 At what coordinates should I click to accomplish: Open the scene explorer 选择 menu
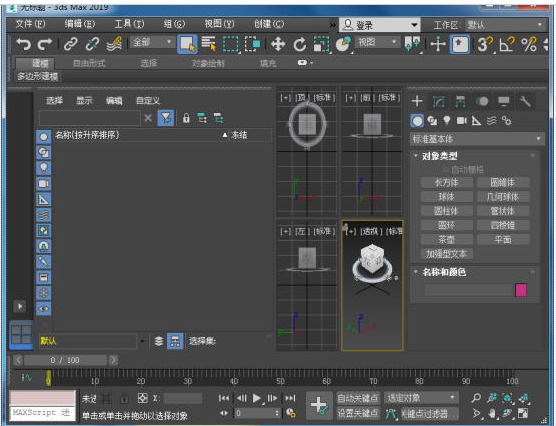click(x=55, y=101)
